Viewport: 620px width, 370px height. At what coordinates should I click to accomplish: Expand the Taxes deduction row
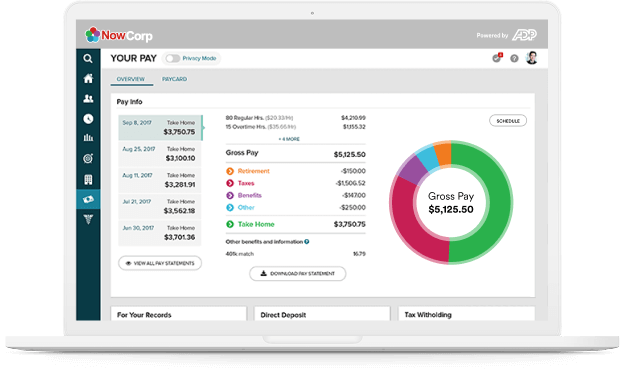295,183
